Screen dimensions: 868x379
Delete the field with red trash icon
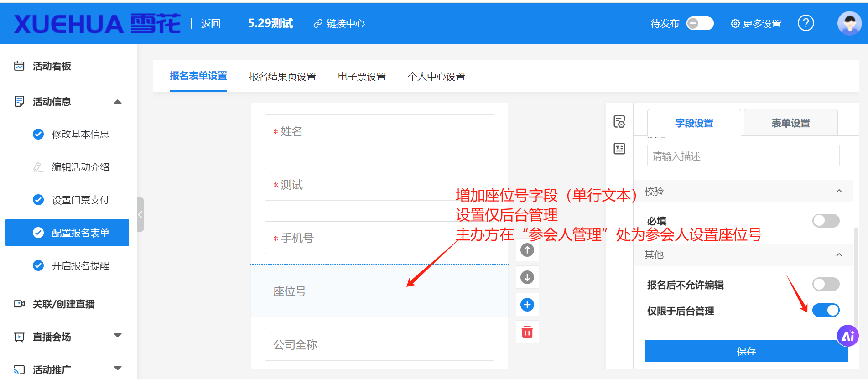coord(527,332)
